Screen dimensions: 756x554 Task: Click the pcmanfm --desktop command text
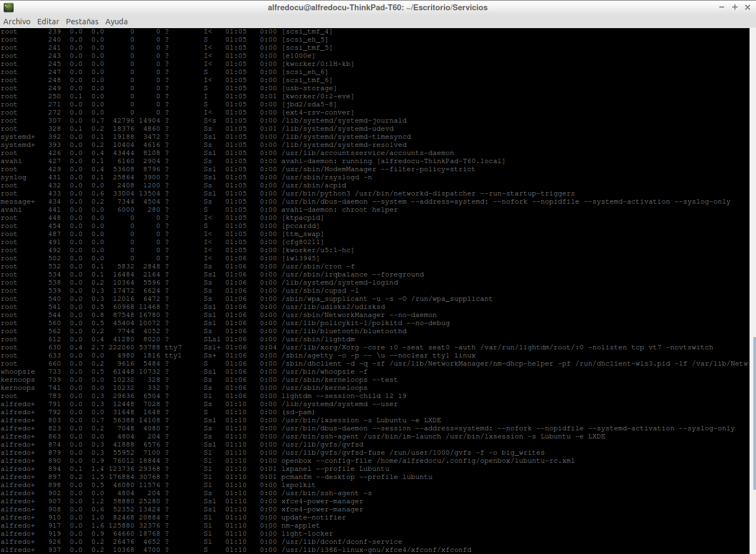tap(357, 477)
